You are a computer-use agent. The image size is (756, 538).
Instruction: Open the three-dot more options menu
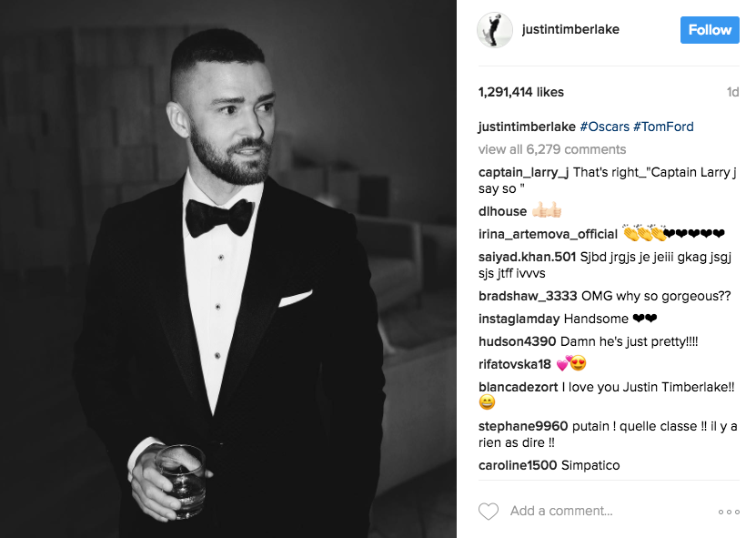point(729,512)
